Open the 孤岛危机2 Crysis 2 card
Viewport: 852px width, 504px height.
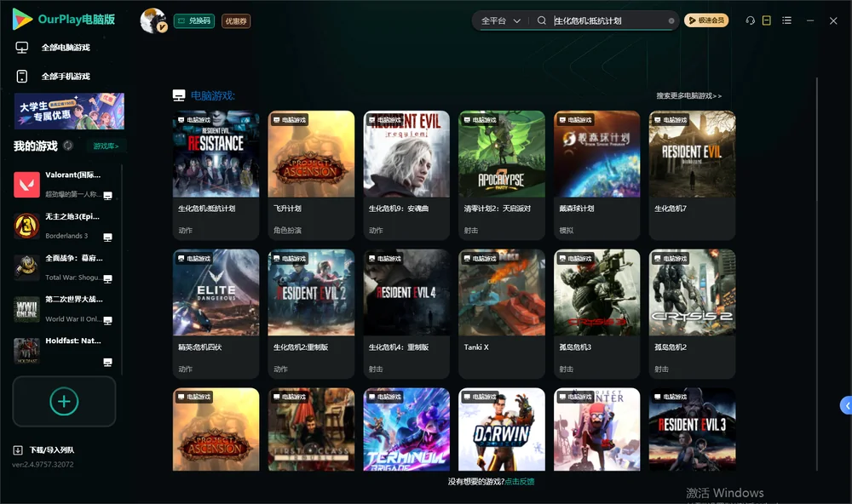coord(692,314)
